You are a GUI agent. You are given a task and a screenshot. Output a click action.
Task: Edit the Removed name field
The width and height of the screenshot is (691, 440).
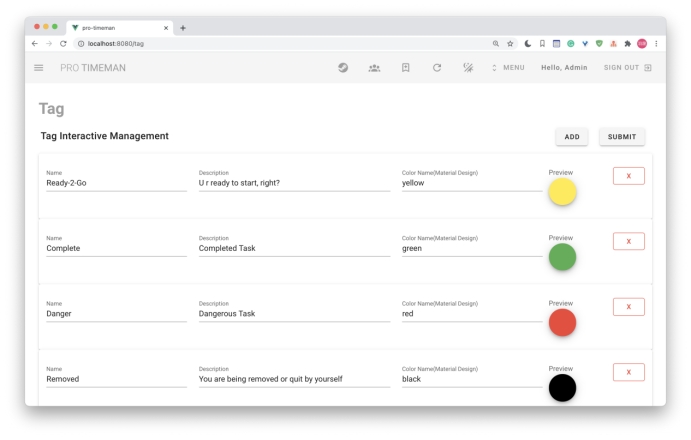point(116,379)
